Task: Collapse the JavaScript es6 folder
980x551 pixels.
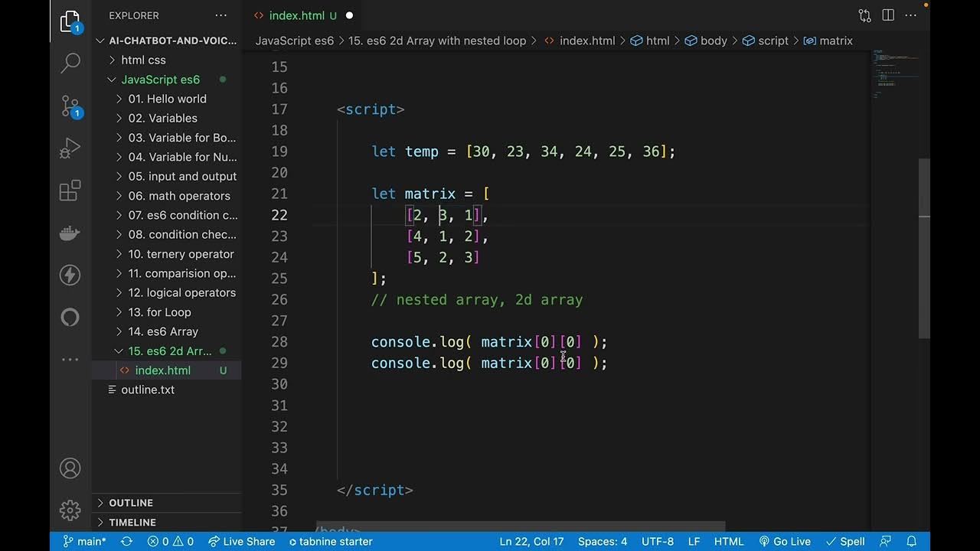Action: click(166, 80)
